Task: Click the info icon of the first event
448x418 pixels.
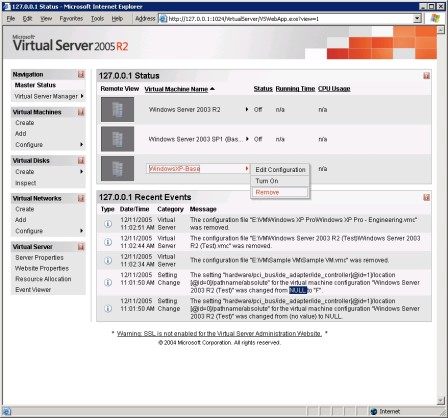Action: coord(108,224)
